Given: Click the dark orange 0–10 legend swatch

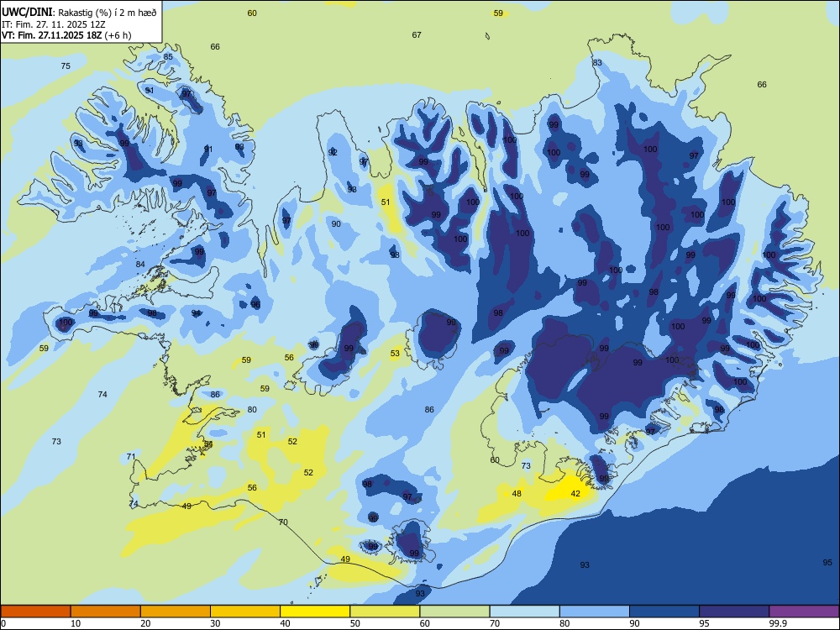Looking at the screenshot, I should pos(35,612).
